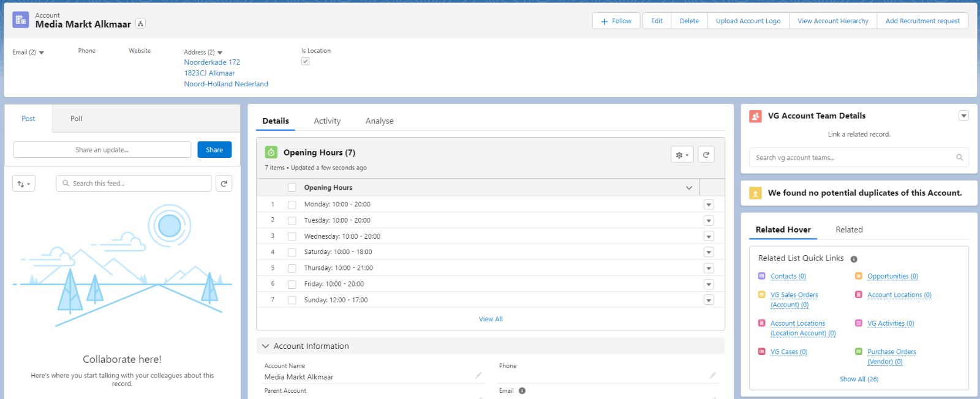Follow this account
The height and width of the screenshot is (399, 980).
tap(616, 21)
